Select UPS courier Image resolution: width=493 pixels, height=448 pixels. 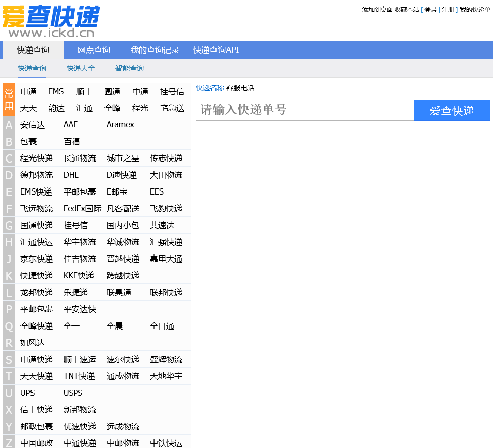27,393
